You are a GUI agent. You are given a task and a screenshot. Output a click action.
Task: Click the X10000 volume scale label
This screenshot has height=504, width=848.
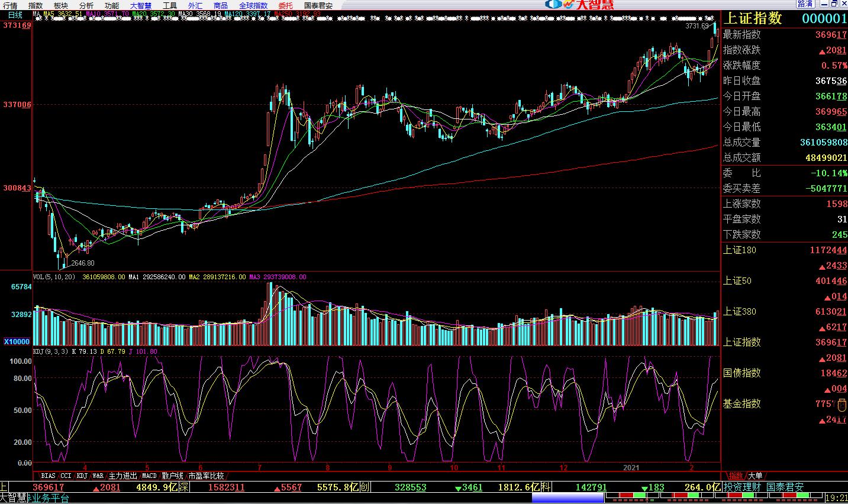tap(17, 342)
